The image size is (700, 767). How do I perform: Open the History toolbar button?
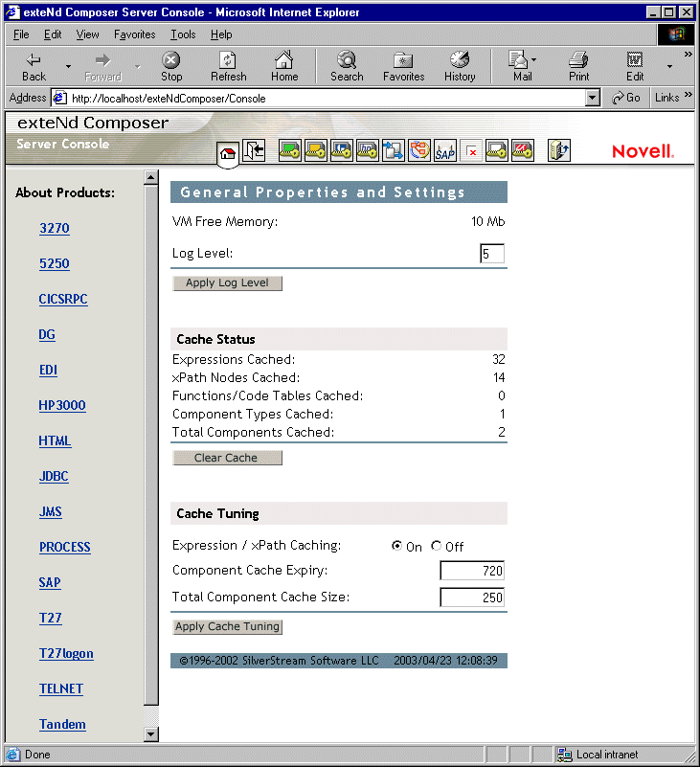460,66
